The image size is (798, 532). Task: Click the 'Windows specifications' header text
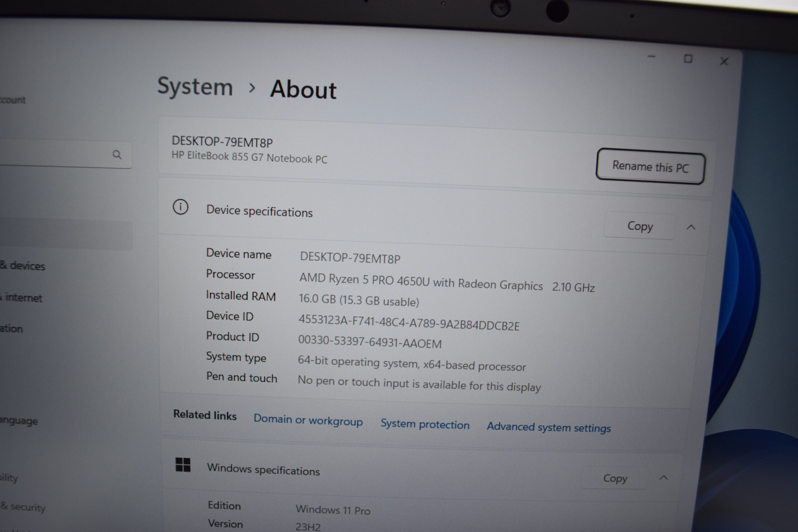pyautogui.click(x=263, y=470)
